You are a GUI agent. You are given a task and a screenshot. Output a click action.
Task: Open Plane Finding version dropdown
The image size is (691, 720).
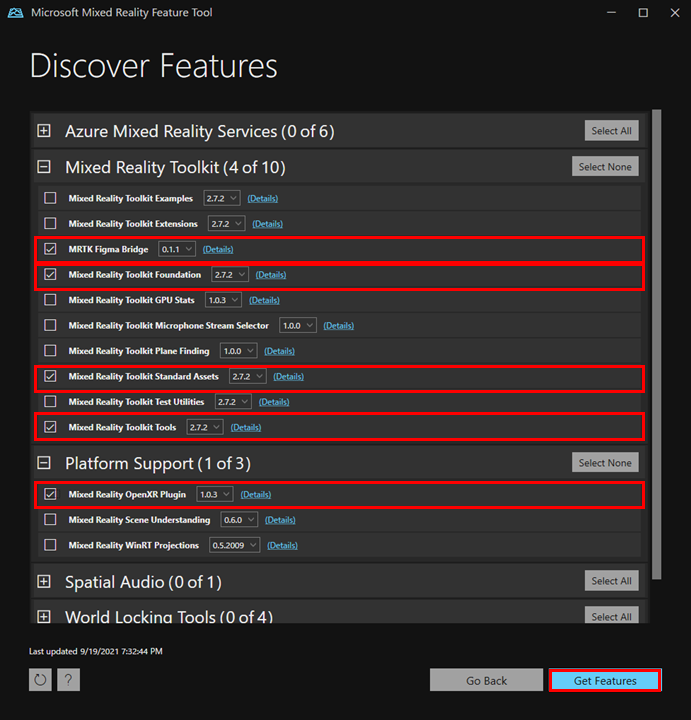coord(238,351)
